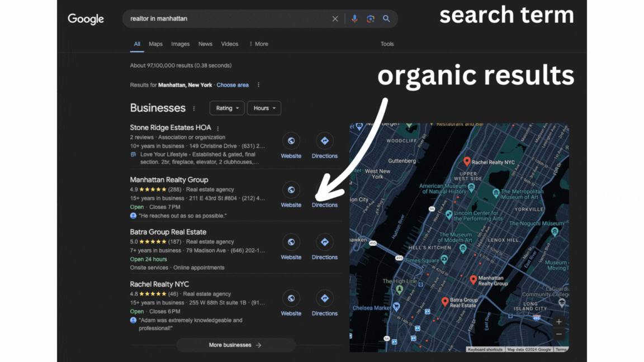644x362 pixels.
Task: Switch to the Images tab
Action: [x=180, y=44]
